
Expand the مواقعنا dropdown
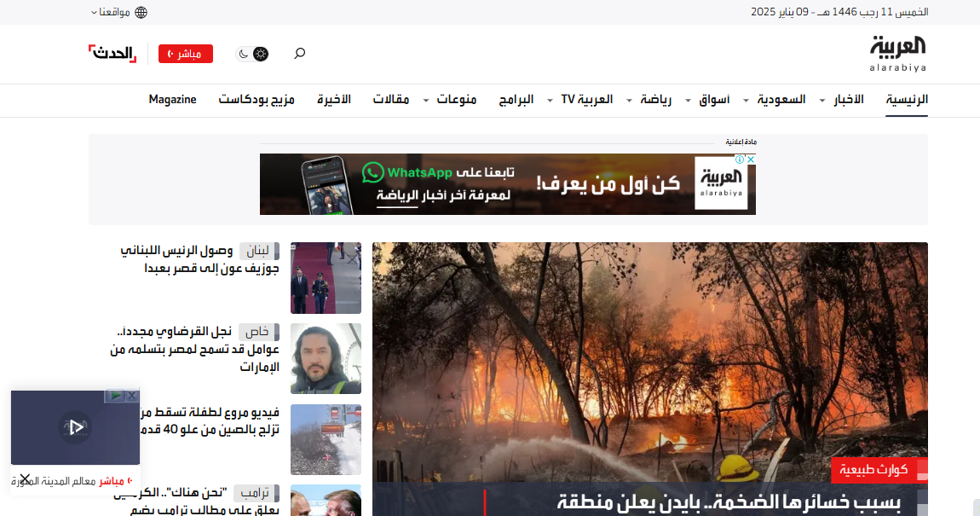click(111, 13)
